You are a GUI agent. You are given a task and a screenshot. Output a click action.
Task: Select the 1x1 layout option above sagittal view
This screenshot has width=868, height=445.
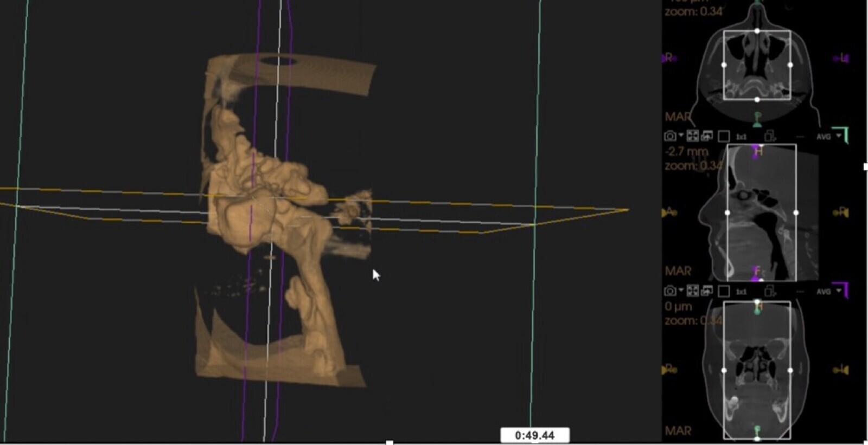(741, 137)
